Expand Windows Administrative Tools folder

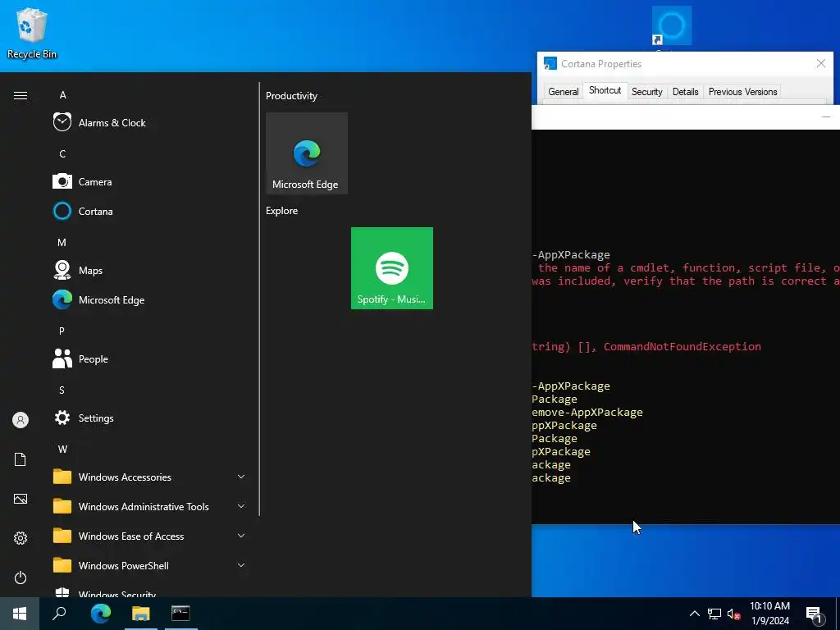pyautogui.click(x=150, y=506)
